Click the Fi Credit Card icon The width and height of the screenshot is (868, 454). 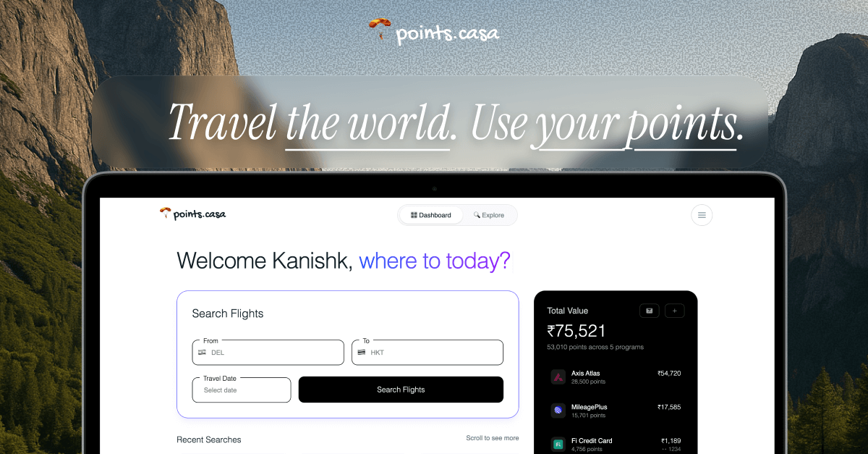point(557,443)
